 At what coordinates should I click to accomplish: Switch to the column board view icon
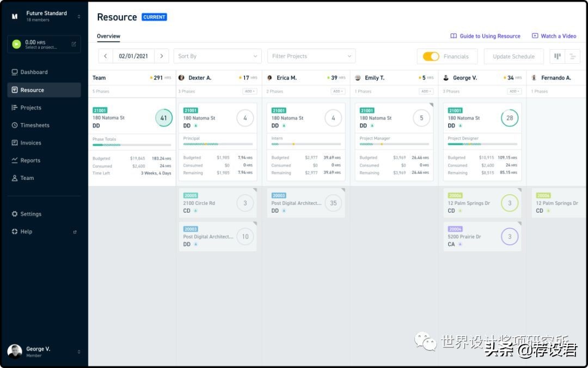[x=558, y=56]
